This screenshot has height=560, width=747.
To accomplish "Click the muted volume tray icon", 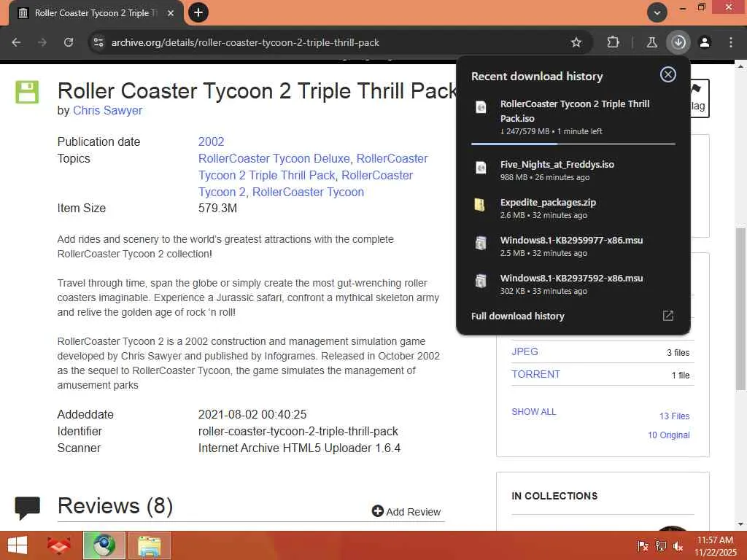I will click(678, 546).
